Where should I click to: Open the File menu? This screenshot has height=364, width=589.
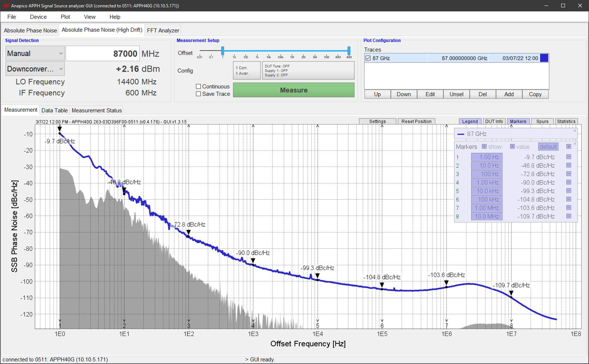pos(11,17)
